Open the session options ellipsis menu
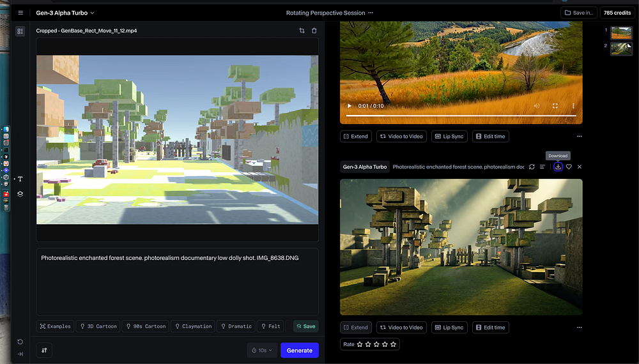 point(371,13)
